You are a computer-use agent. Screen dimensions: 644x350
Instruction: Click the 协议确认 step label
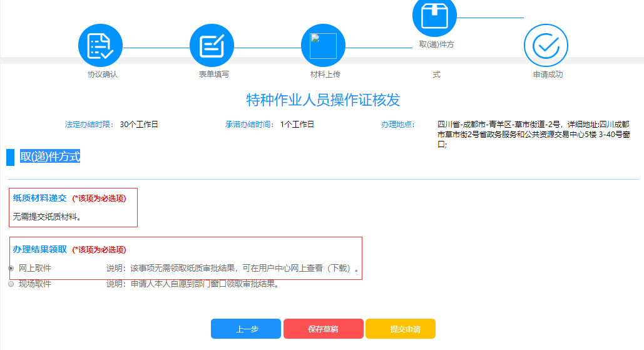tap(103, 75)
